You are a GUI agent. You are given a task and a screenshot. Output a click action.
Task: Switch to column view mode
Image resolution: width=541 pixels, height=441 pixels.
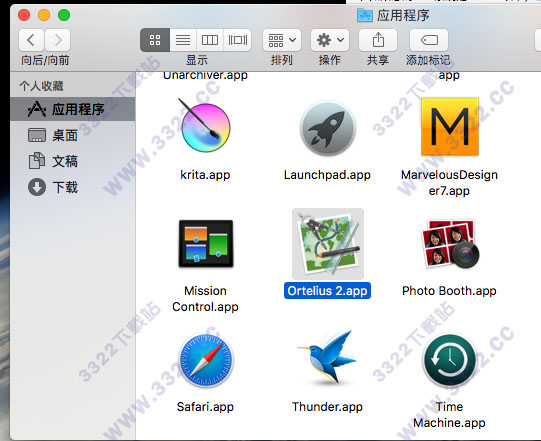[x=210, y=40]
